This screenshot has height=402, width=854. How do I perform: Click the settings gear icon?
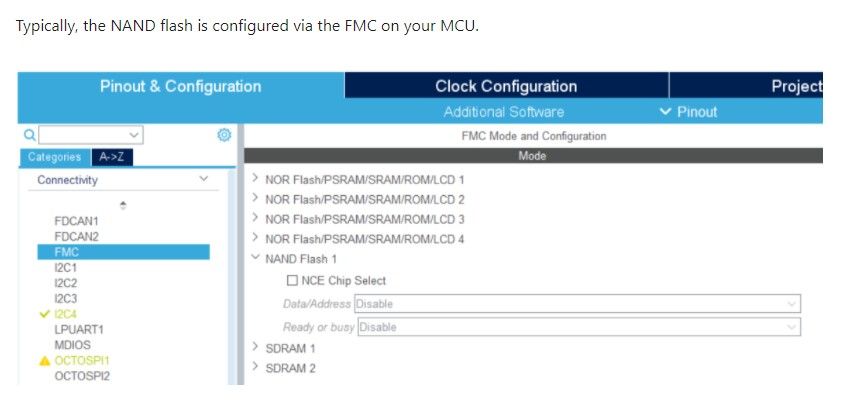224,135
